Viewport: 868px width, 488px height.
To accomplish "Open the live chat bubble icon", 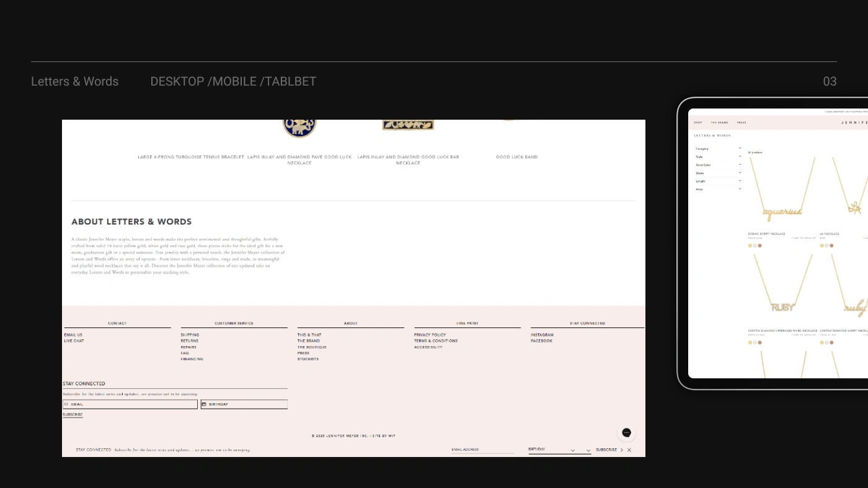I will coord(626,433).
